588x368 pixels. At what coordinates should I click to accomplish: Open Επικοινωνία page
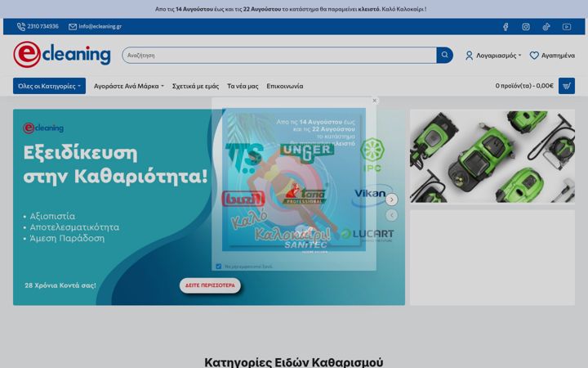(285, 86)
